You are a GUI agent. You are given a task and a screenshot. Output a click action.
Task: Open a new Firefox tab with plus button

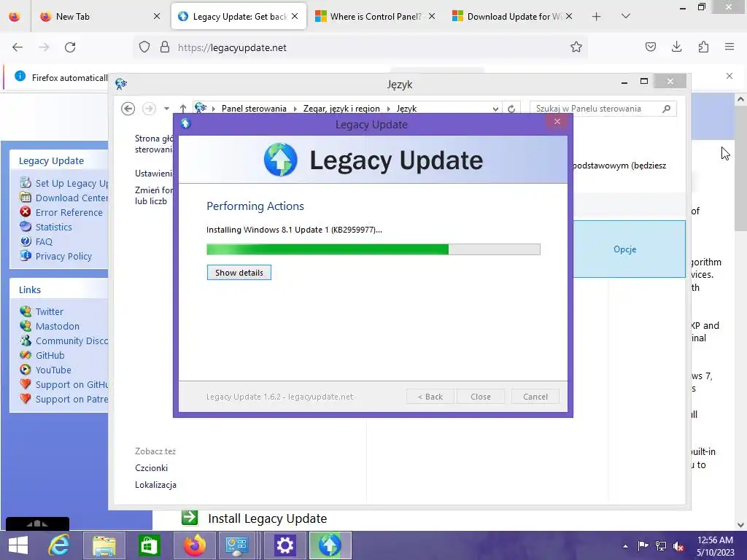(x=596, y=17)
